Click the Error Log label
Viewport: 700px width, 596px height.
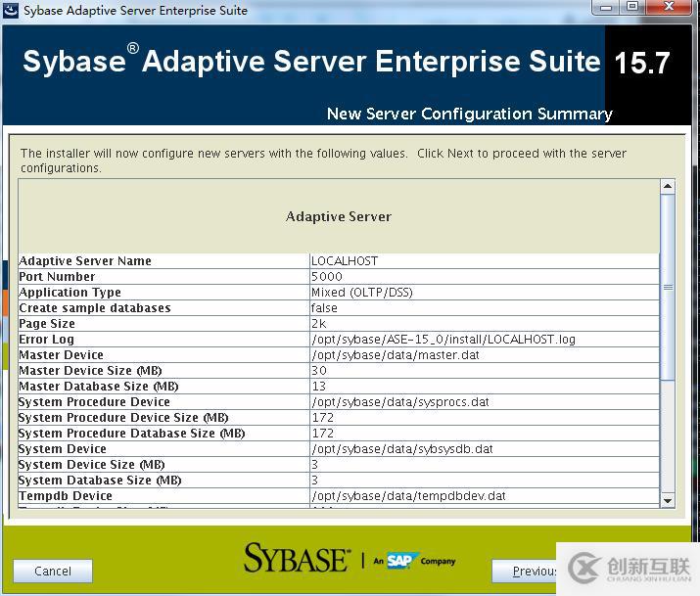[46, 340]
